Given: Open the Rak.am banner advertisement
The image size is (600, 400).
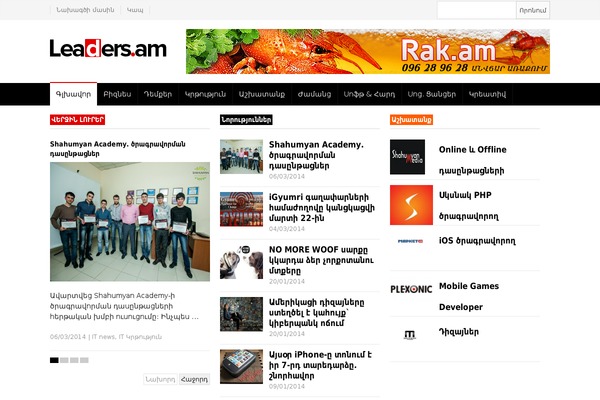Looking at the screenshot, I should [x=368, y=51].
